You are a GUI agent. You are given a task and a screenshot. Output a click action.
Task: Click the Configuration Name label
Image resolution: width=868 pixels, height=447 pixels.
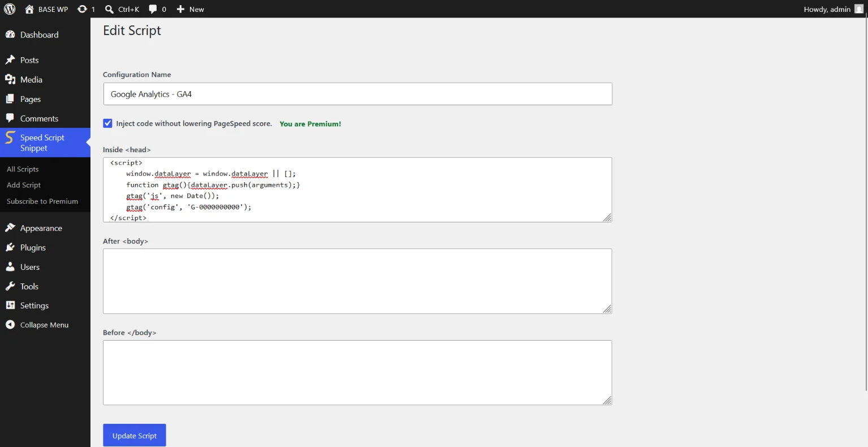point(137,75)
